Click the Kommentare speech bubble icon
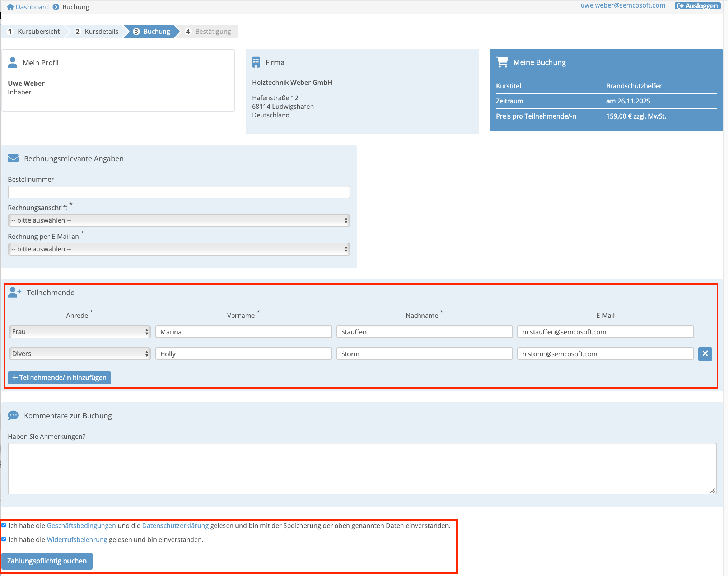This screenshot has height=576, width=728. coord(13,415)
